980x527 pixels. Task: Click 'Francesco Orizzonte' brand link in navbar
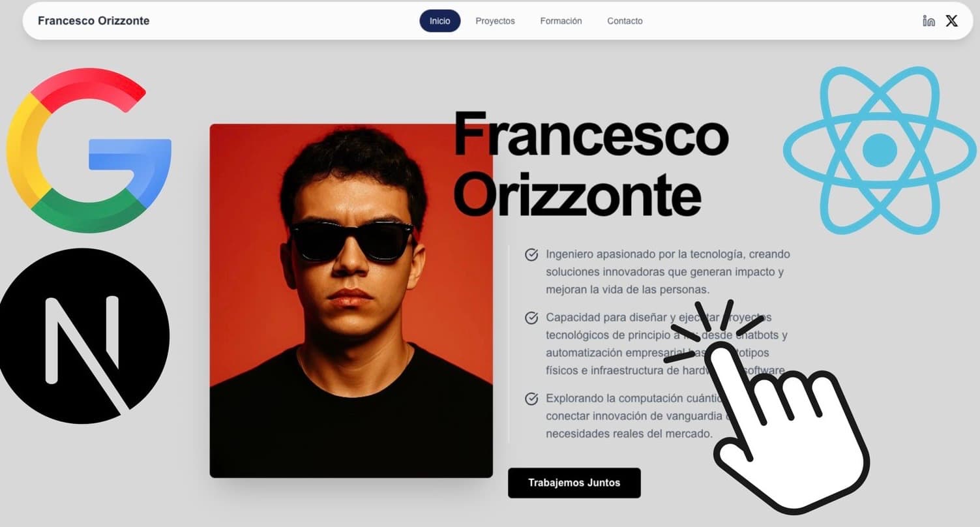[93, 21]
